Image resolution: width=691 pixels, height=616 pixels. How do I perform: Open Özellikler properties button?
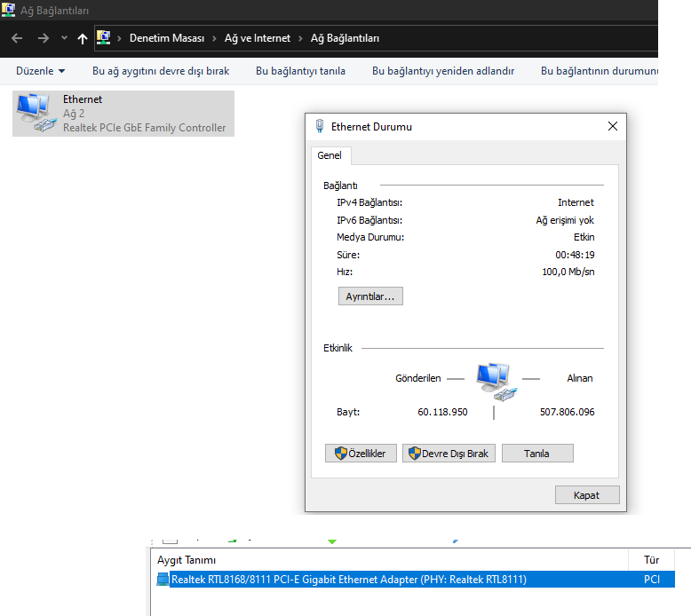(x=361, y=453)
